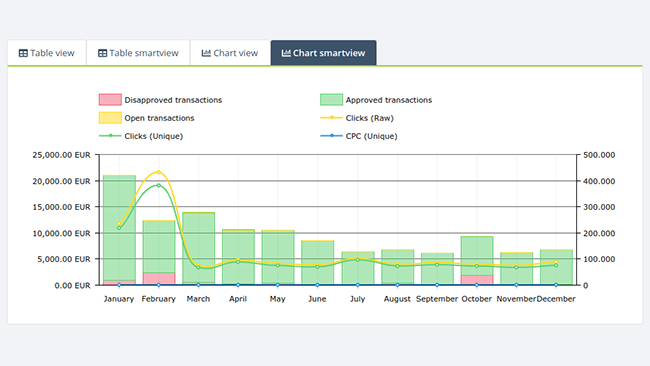
Task: Click the January approved transactions bar
Action: [119, 228]
